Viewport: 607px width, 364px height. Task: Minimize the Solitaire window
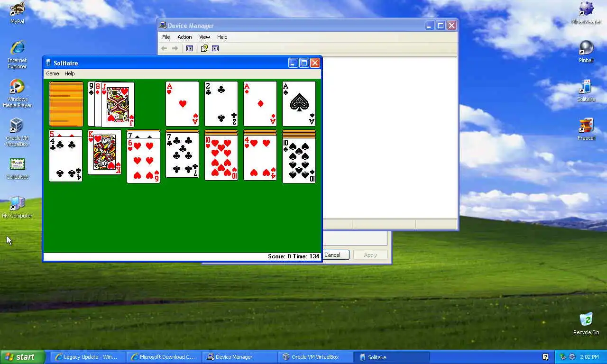coord(293,63)
